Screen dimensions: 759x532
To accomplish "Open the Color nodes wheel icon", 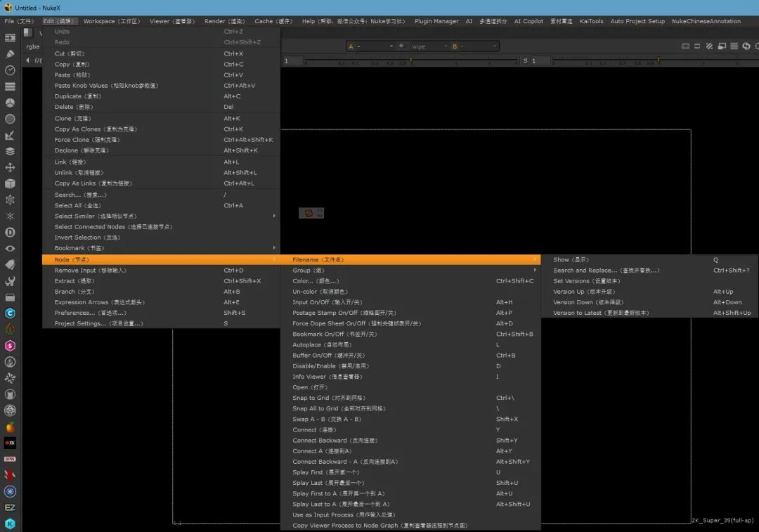I will tap(10, 103).
